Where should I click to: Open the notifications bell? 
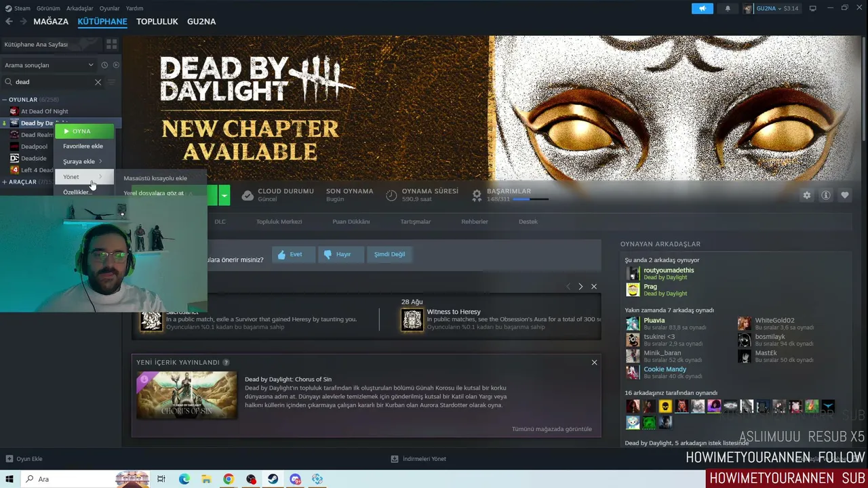(x=728, y=8)
